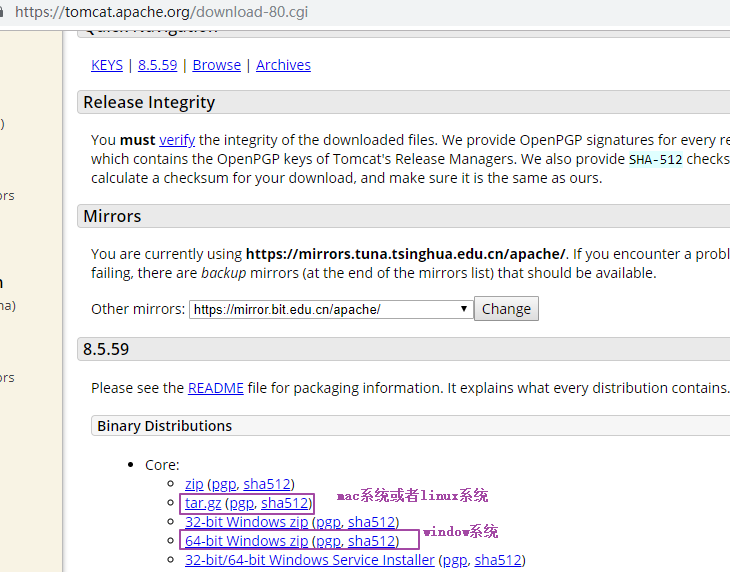Click the URL text in the address bar
Image resolution: width=730 pixels, height=572 pixels.
coord(161,12)
